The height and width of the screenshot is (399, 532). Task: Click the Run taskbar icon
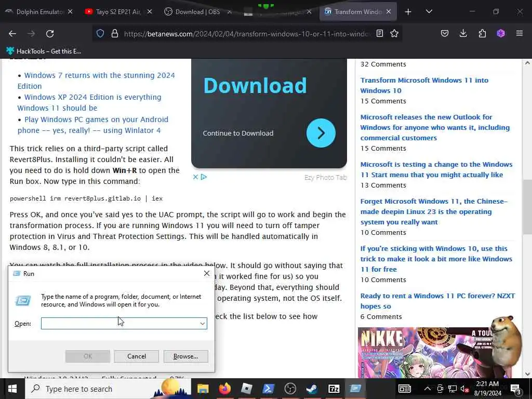(x=355, y=389)
